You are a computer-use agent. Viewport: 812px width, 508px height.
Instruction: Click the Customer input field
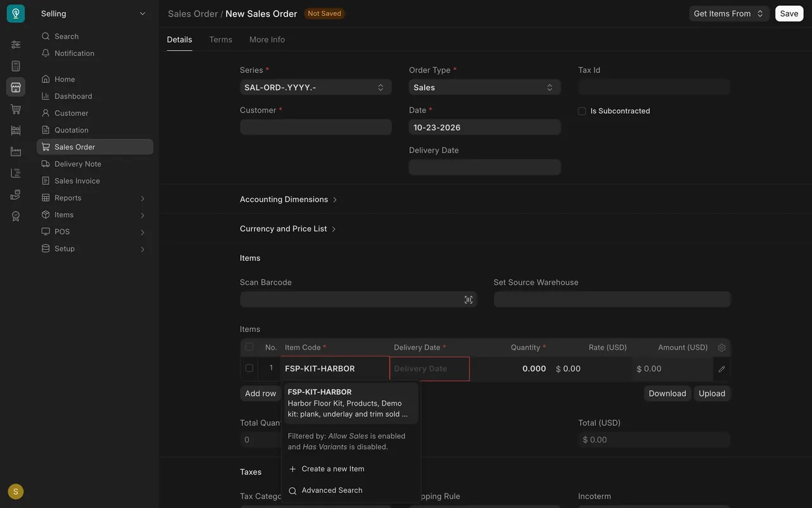(x=316, y=127)
